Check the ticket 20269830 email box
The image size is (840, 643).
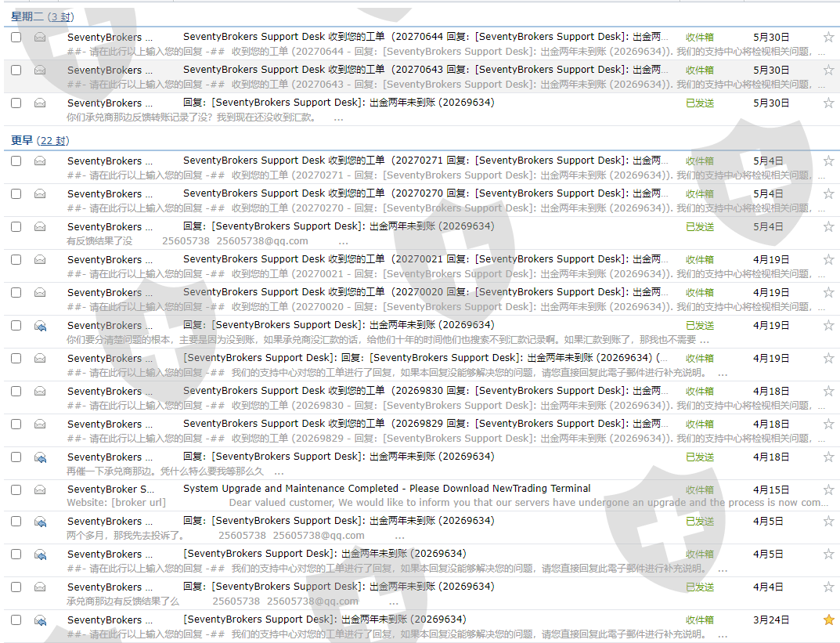[16, 391]
